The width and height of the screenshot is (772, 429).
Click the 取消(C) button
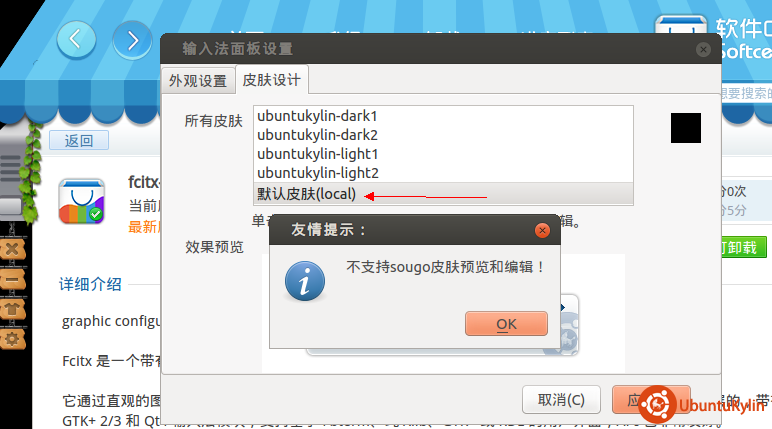(x=561, y=399)
